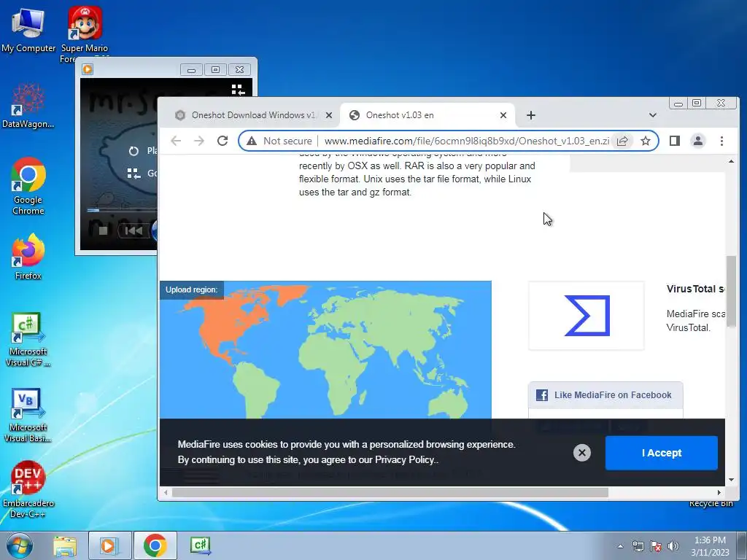Image resolution: width=747 pixels, height=560 pixels.
Task: Reload the MediaFire page
Action: click(x=222, y=141)
